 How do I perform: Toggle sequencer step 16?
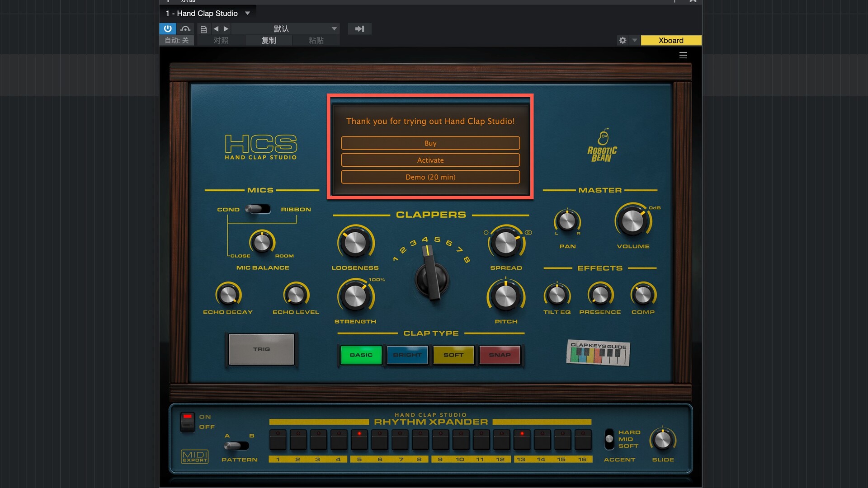coord(583,440)
